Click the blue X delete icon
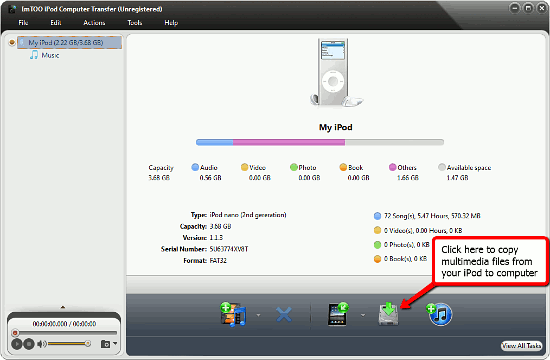 click(x=284, y=314)
